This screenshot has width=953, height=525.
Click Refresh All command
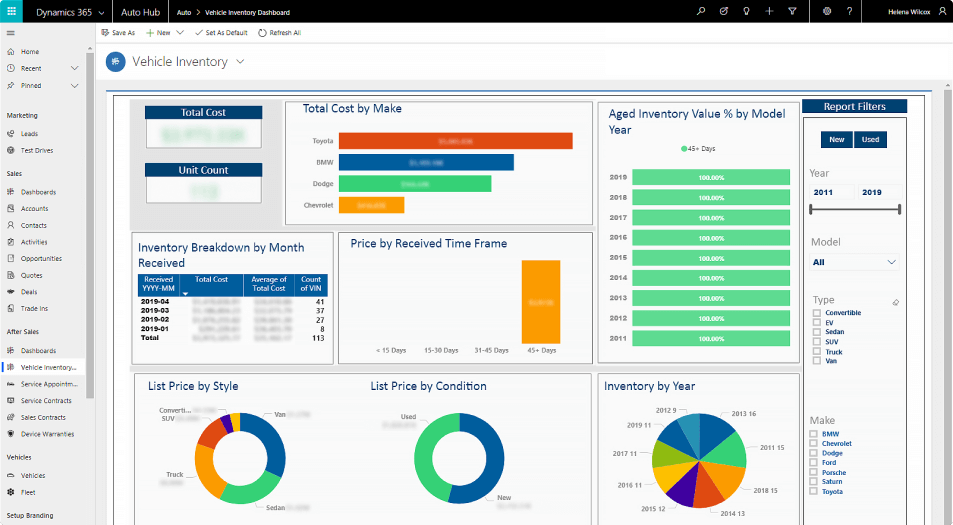click(x=280, y=33)
